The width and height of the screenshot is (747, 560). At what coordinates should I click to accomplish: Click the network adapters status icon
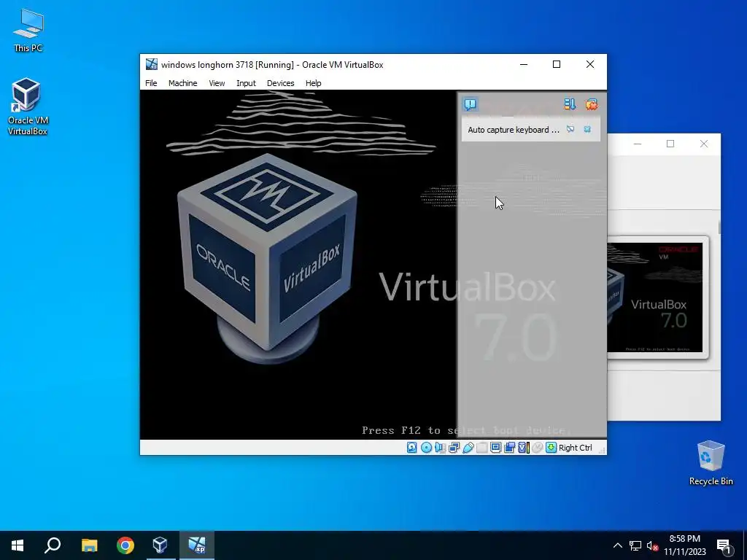tap(454, 448)
